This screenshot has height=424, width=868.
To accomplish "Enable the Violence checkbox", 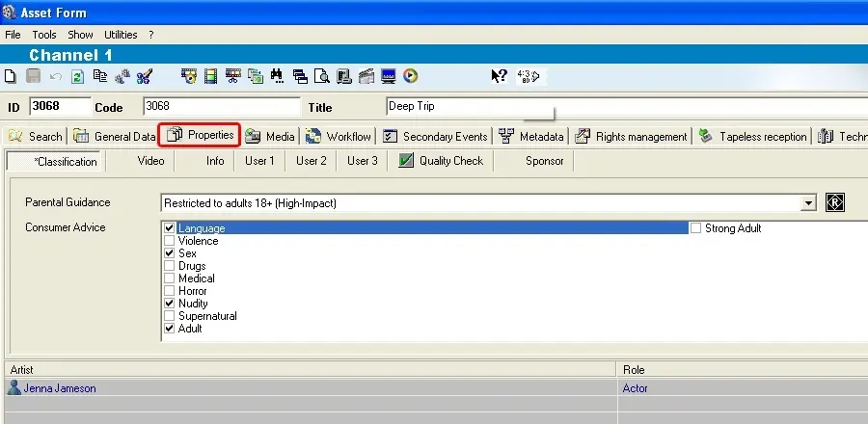I will [170, 241].
